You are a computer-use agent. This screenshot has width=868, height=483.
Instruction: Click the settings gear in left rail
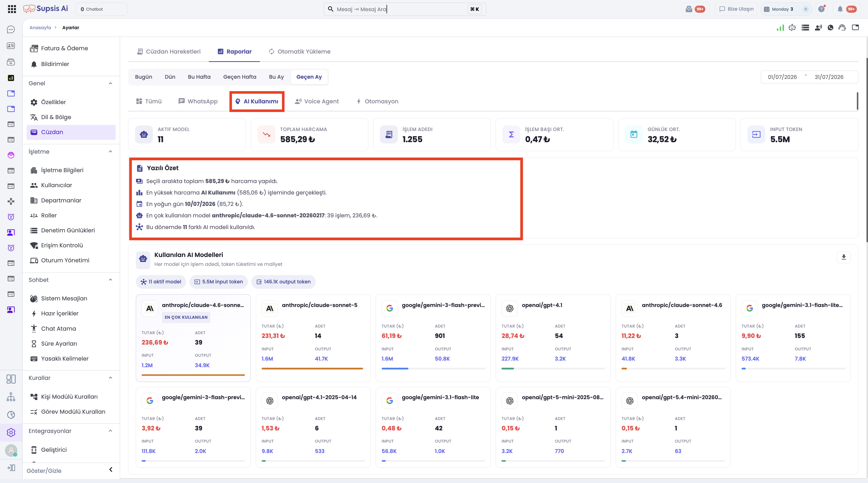[11, 432]
